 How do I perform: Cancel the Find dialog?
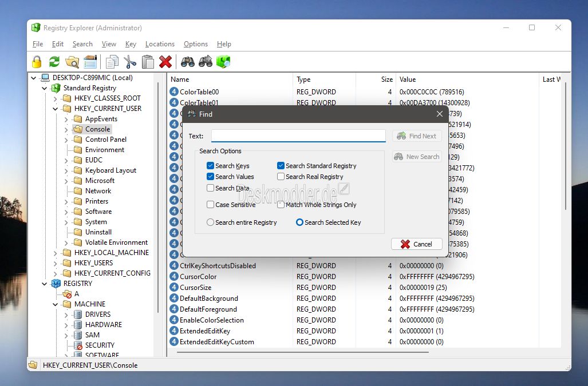417,244
